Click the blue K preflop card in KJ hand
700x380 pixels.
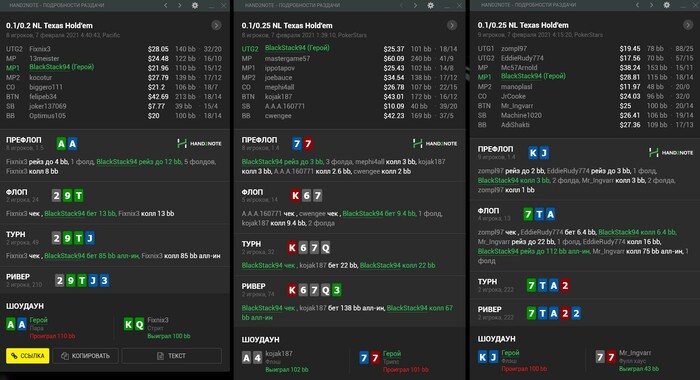click(x=533, y=153)
